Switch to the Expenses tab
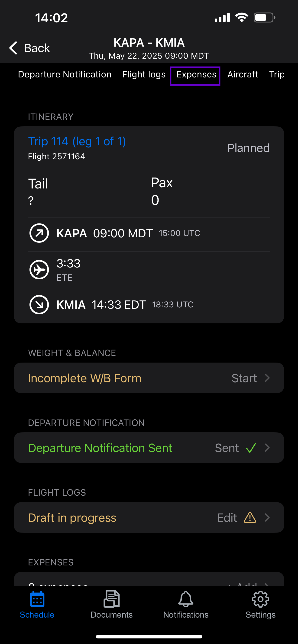Screen dimensions: 298x644 pos(196,74)
